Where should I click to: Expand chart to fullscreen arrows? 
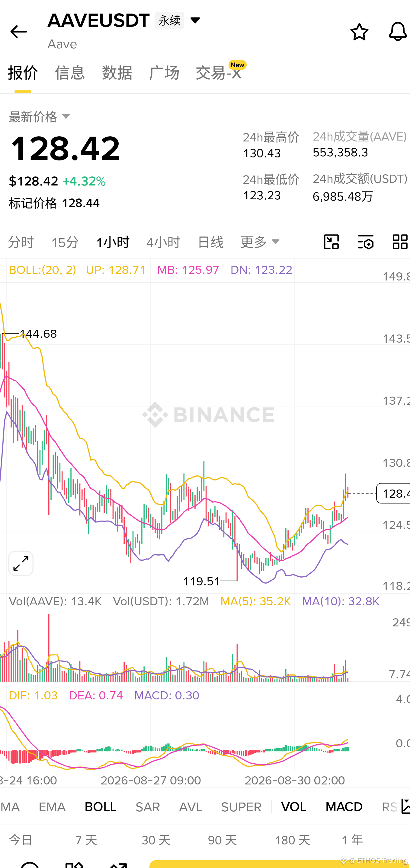coord(21,563)
